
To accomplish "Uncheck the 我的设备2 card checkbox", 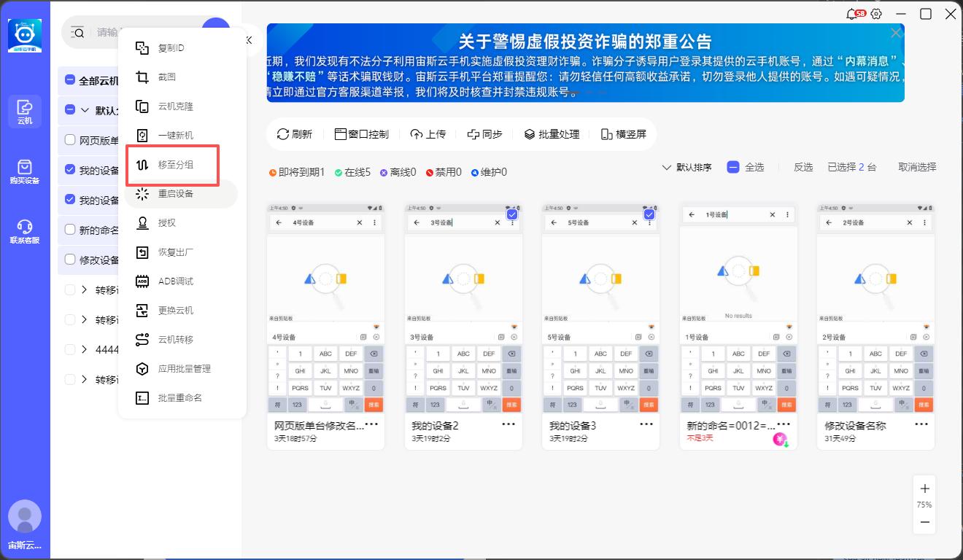I will [x=512, y=214].
